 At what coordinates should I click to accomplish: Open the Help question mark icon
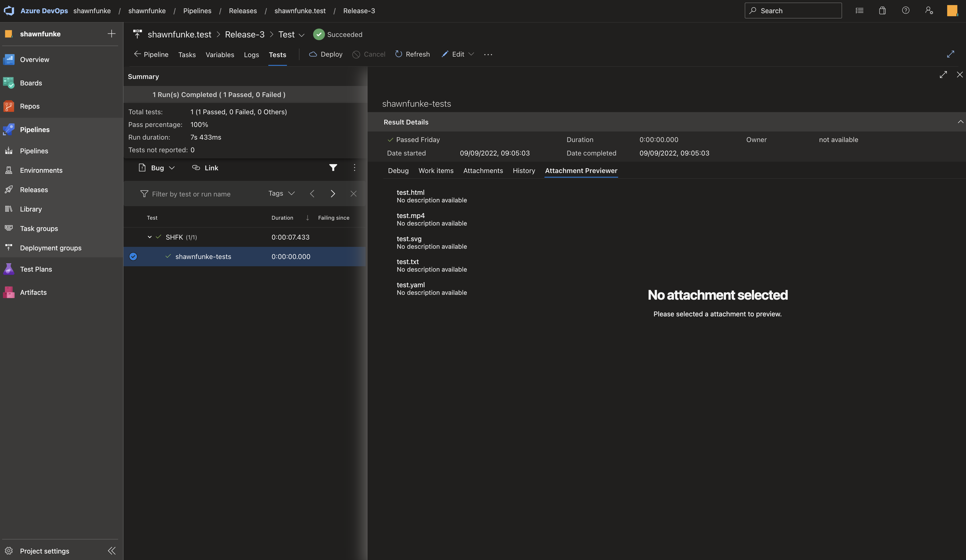[x=905, y=11]
